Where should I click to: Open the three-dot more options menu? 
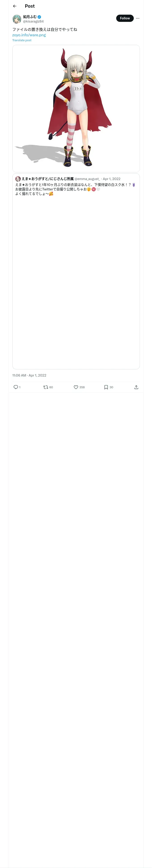138,18
